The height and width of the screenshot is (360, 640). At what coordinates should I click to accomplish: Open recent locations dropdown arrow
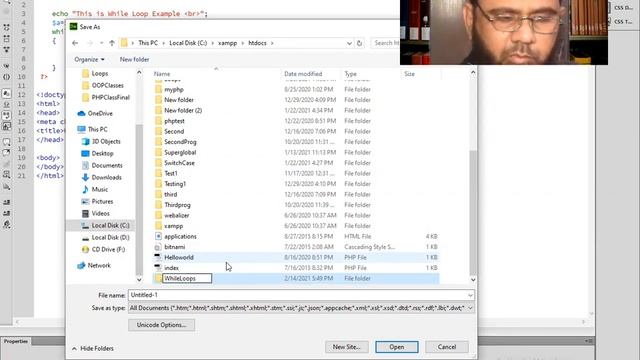pos(102,43)
